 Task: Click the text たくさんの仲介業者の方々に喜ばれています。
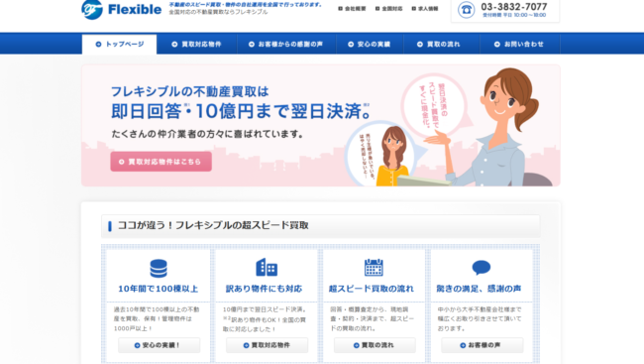[x=207, y=134]
